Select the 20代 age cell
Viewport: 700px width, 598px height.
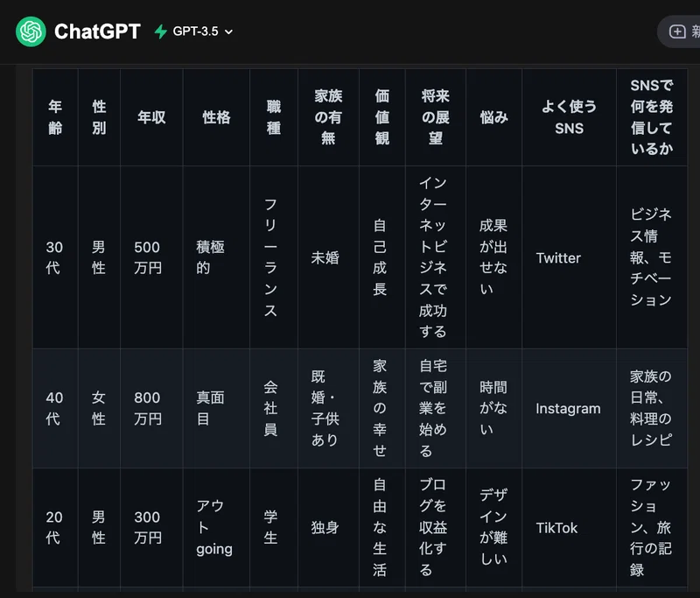(x=54, y=527)
